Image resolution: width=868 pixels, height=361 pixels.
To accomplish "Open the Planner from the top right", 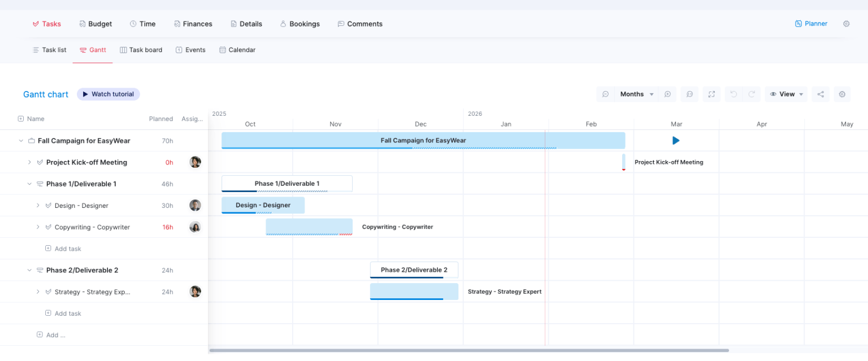I will click(x=811, y=23).
